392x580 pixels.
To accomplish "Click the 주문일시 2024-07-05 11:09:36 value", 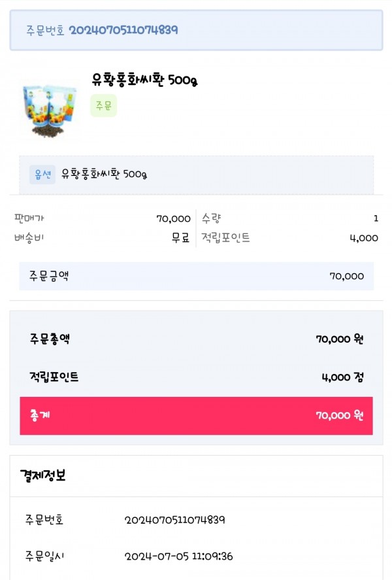I will pos(178,556).
